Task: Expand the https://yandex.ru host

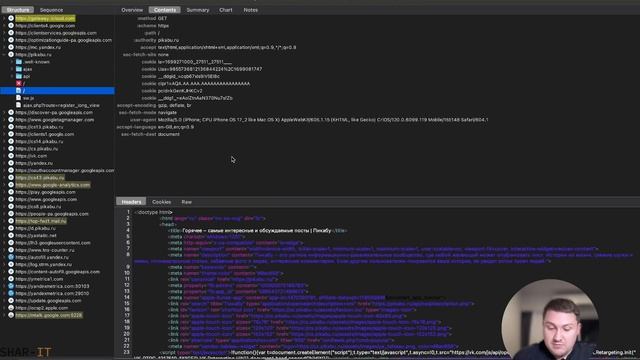Action: [4, 163]
